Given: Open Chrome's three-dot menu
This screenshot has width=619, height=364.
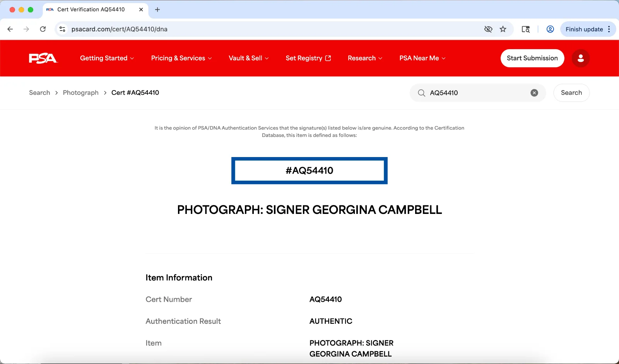Looking at the screenshot, I should (609, 29).
